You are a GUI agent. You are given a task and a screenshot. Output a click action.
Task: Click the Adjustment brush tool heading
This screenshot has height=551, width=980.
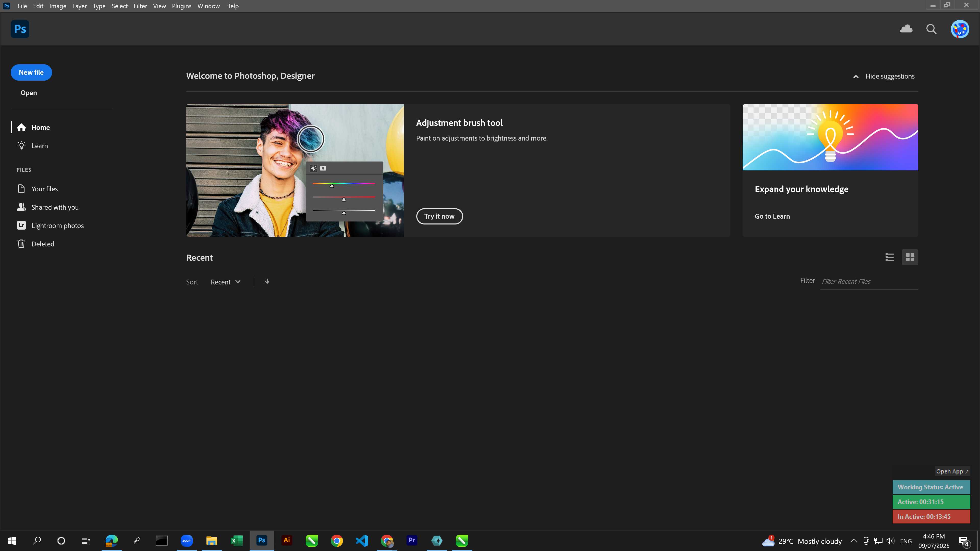coord(459,123)
